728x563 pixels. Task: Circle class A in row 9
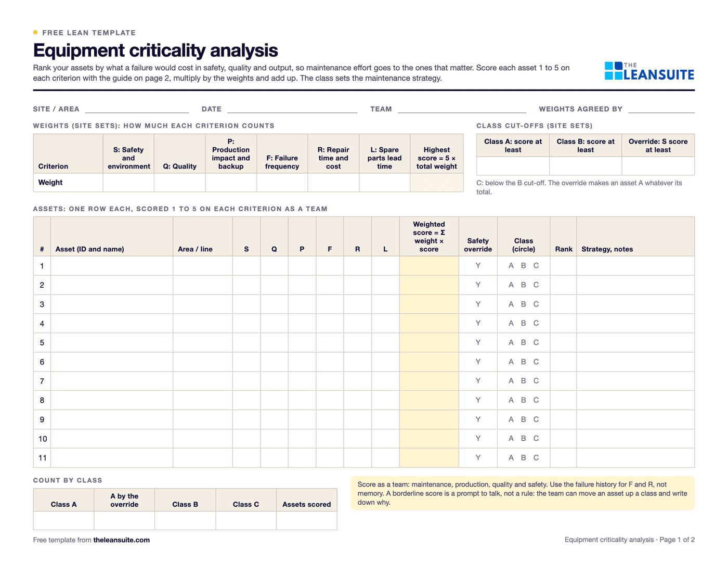click(x=511, y=419)
